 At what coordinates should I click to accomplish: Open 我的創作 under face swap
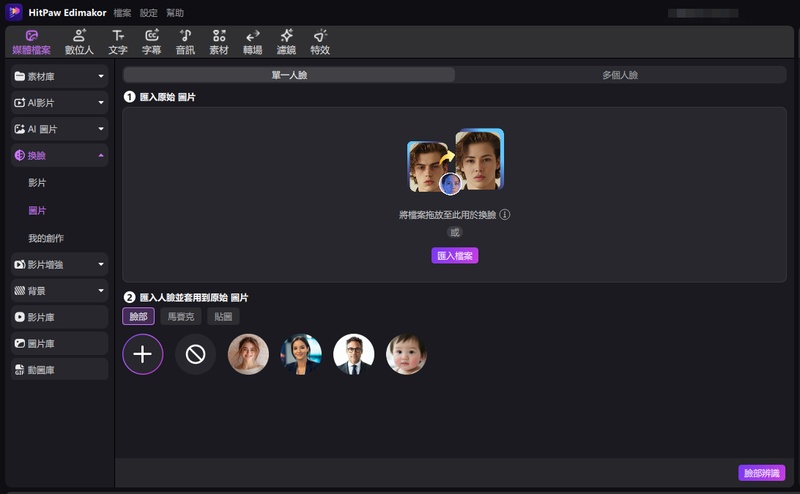pyautogui.click(x=46, y=238)
